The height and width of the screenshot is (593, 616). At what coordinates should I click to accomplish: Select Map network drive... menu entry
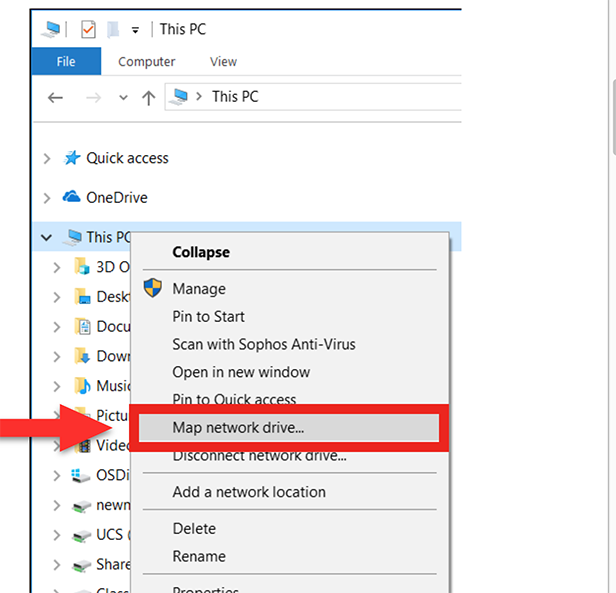tap(289, 428)
